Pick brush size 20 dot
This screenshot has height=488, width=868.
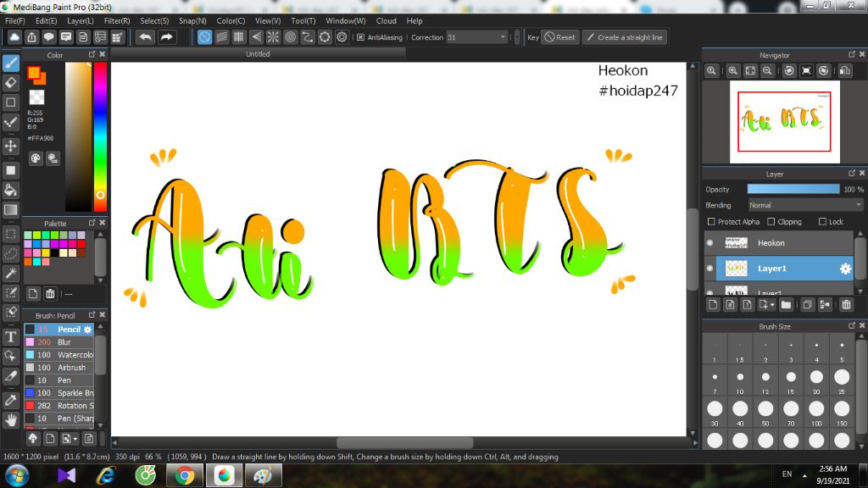816,377
